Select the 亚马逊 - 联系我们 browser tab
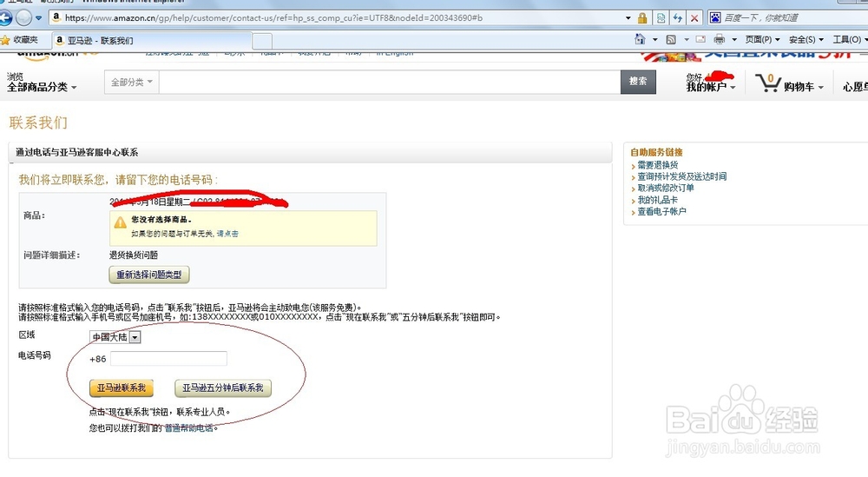 pyautogui.click(x=152, y=41)
